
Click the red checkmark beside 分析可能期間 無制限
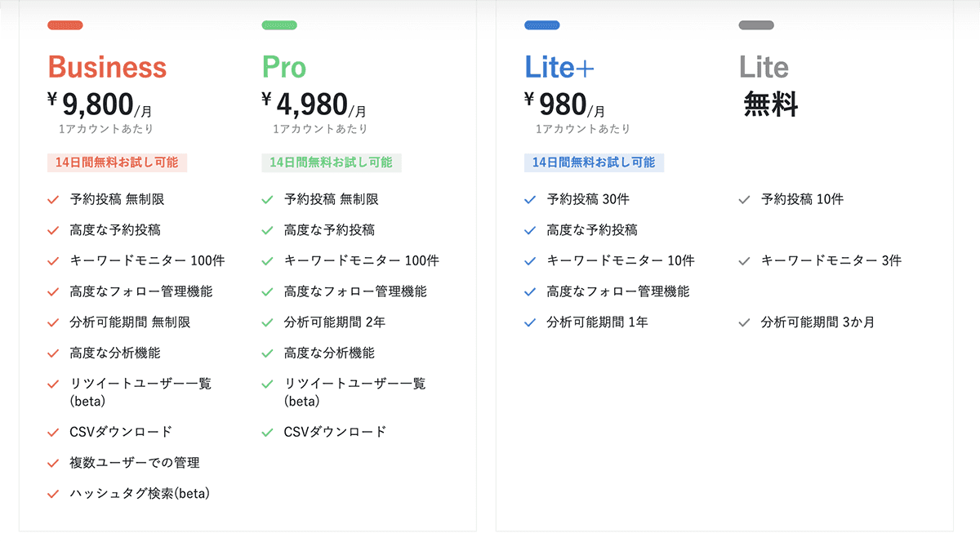[x=53, y=322]
